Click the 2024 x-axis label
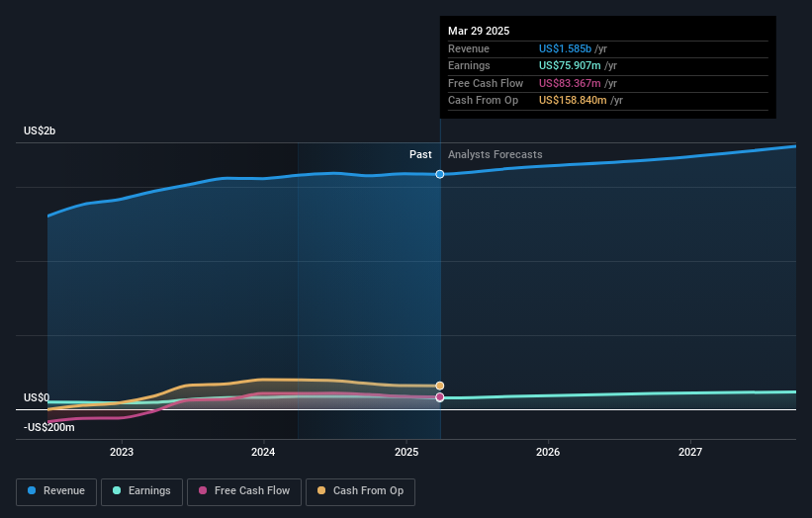The height and width of the screenshot is (518, 812). tap(263, 453)
